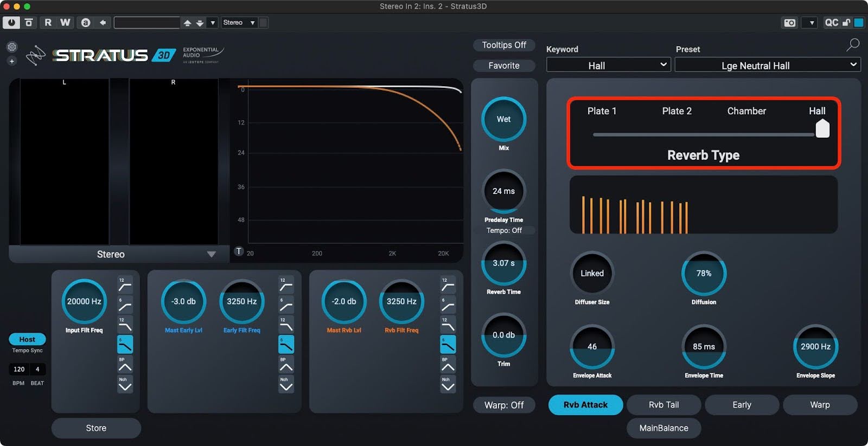Click the Linked Diffuser Size knob
The width and height of the screenshot is (868, 446).
(592, 274)
